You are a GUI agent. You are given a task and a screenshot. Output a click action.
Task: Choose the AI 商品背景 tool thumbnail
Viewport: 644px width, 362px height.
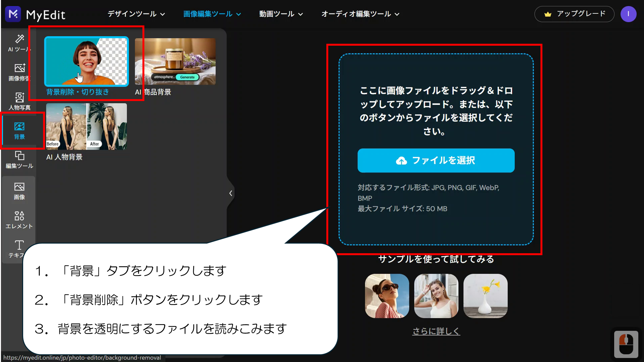click(175, 61)
